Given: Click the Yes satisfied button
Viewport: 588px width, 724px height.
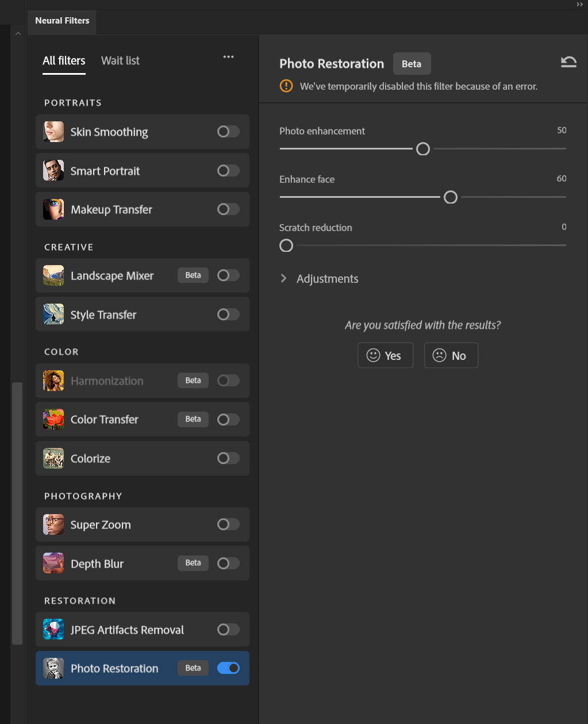Looking at the screenshot, I should click(385, 355).
